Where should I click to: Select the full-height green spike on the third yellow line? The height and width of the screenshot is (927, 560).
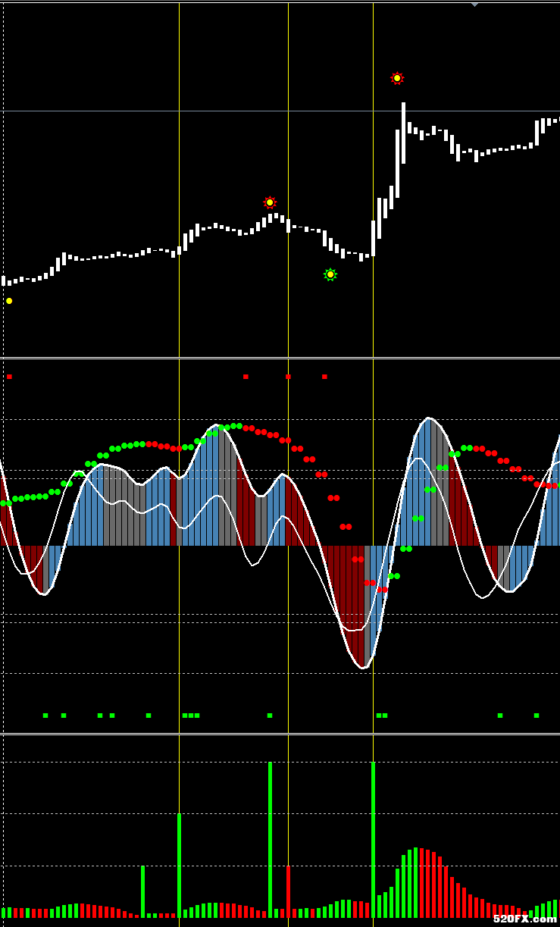click(373, 840)
